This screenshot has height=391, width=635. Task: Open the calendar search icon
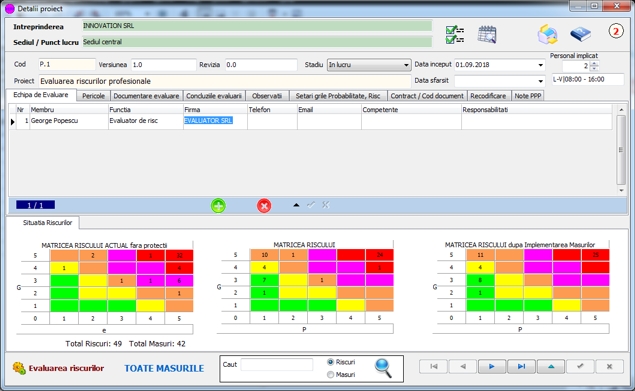click(487, 34)
